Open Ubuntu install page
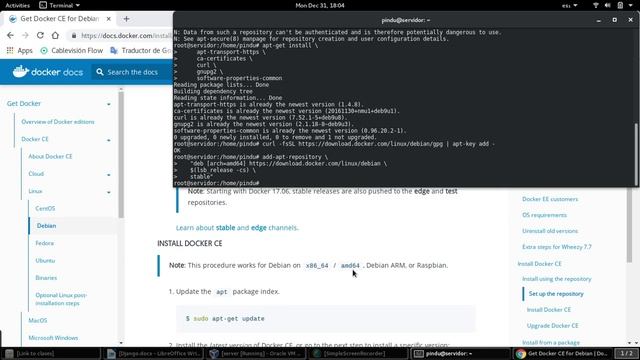640x360 pixels. click(x=45, y=260)
